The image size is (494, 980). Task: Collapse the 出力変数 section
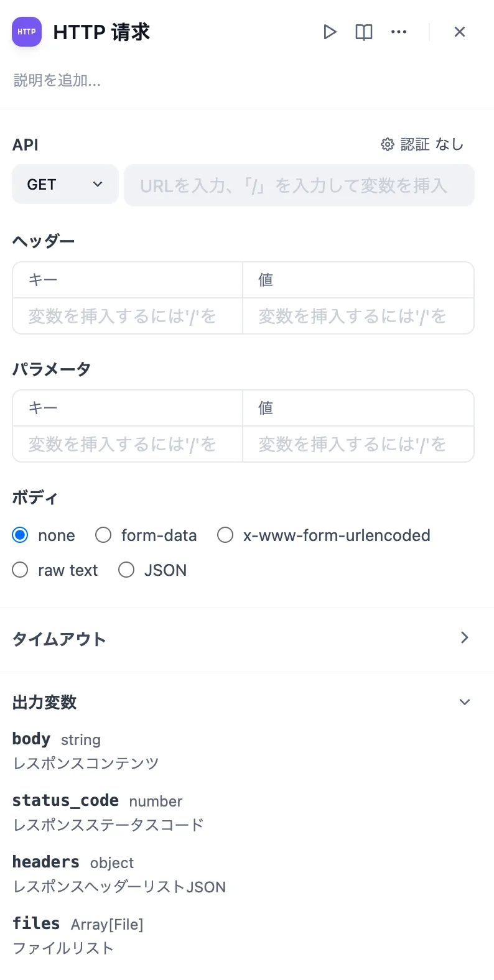click(x=464, y=702)
